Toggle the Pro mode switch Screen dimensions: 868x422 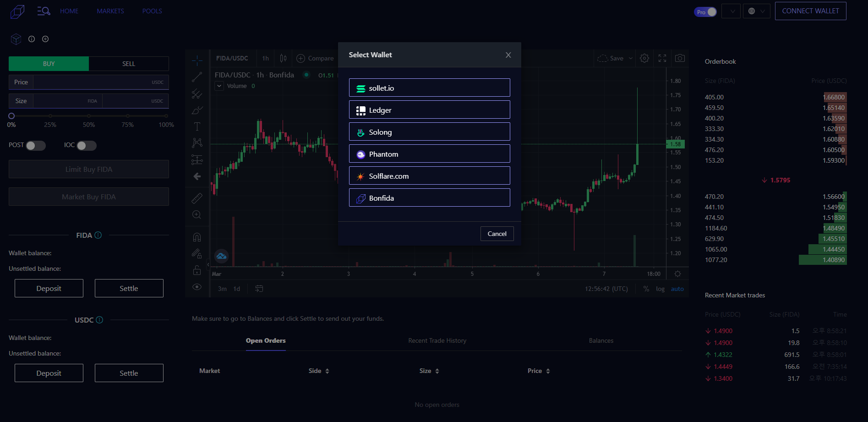705,12
